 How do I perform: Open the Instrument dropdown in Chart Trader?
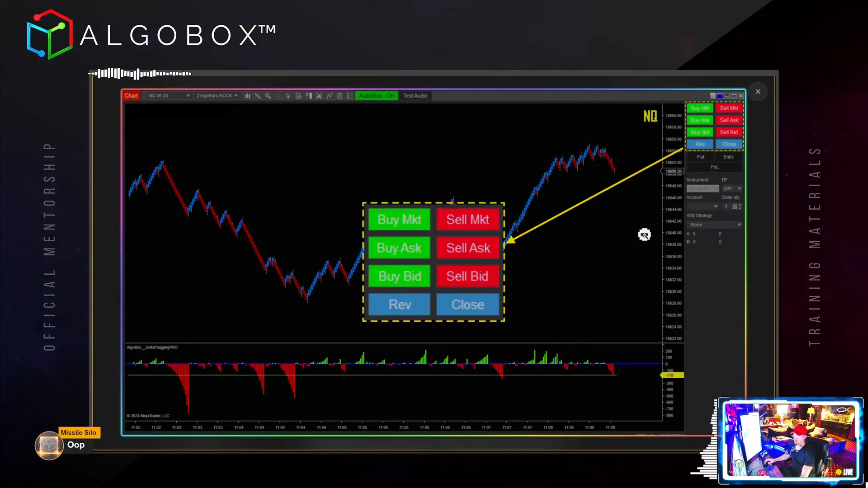tap(703, 188)
